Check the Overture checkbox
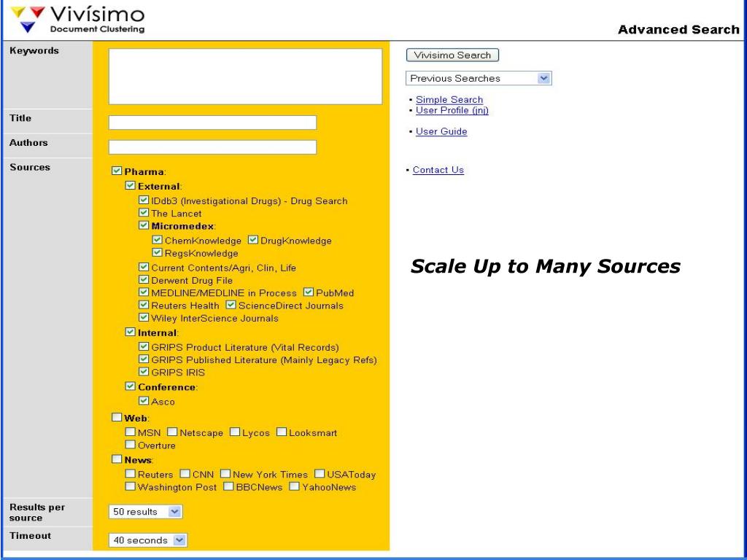The image size is (747, 560). tap(130, 444)
